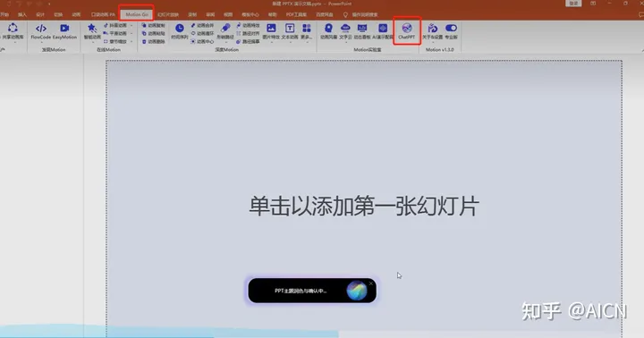Open the 动态看板 dashboard tool

click(362, 31)
